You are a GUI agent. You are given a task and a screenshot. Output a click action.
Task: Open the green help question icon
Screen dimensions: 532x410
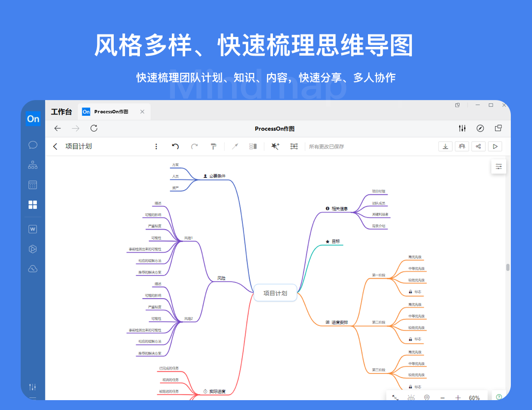click(x=499, y=397)
